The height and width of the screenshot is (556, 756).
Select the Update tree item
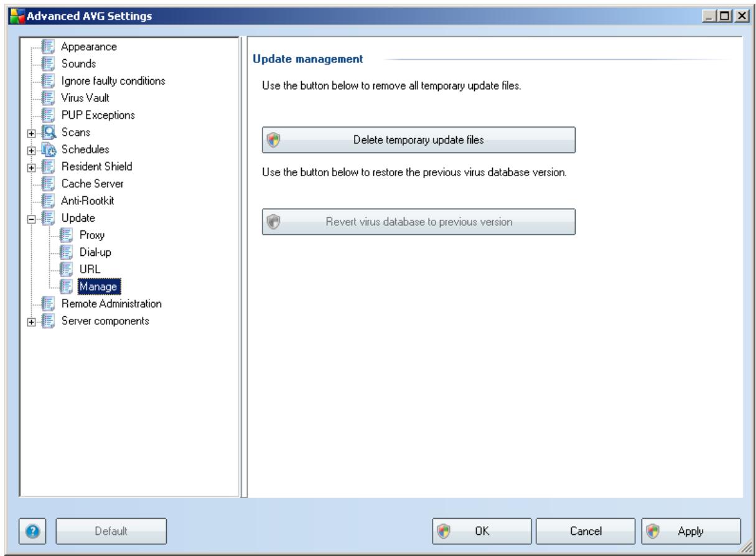pos(78,218)
